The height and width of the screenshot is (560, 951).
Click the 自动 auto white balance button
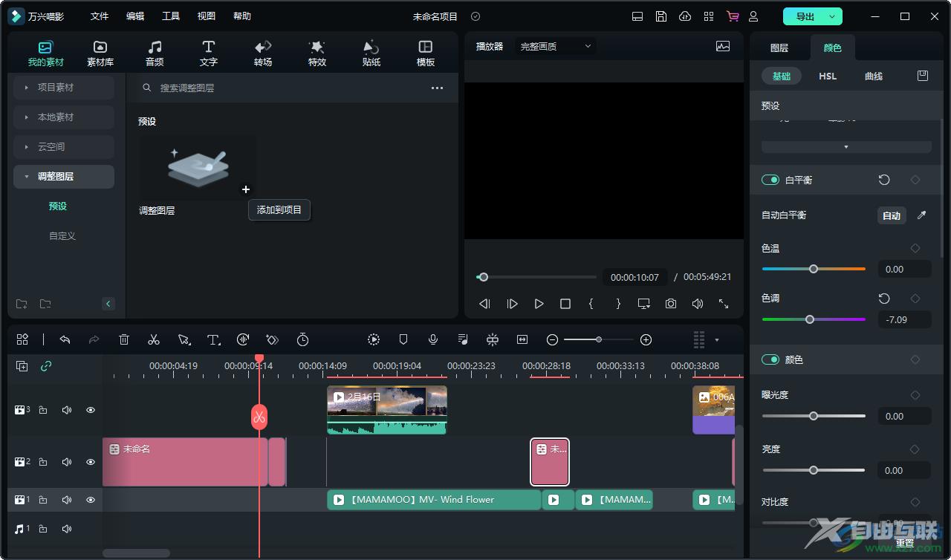click(x=892, y=215)
